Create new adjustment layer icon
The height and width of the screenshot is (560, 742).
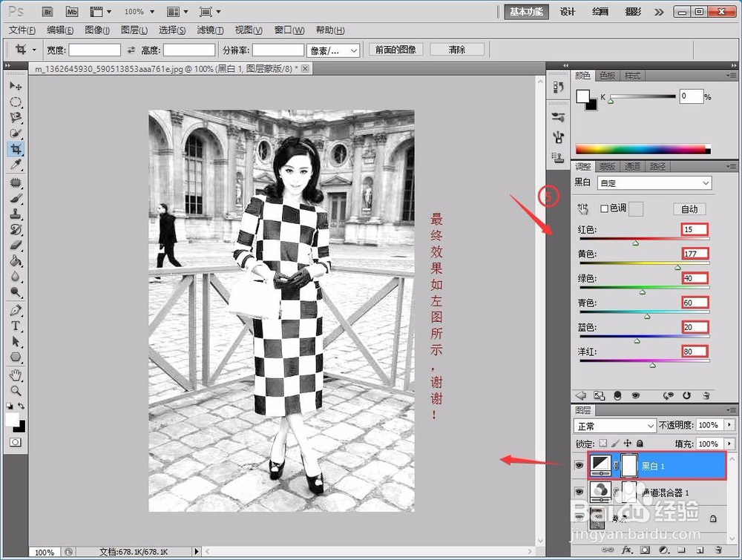(x=664, y=550)
